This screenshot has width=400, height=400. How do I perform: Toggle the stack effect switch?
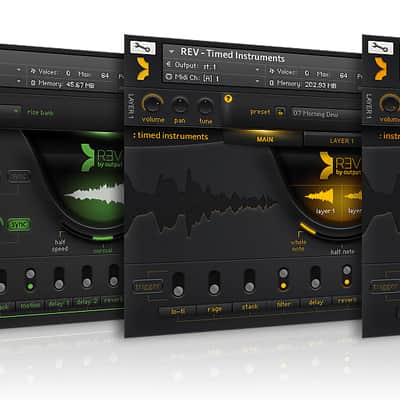(x=249, y=281)
